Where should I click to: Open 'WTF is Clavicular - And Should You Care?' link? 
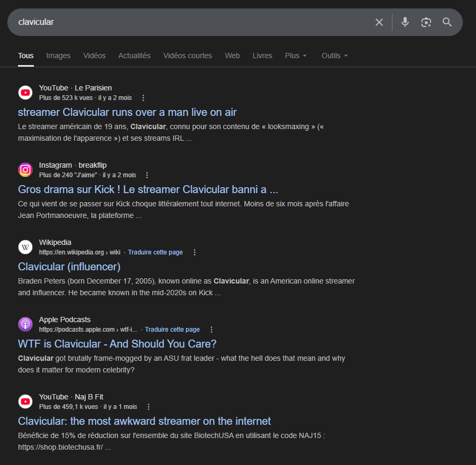pos(117,343)
